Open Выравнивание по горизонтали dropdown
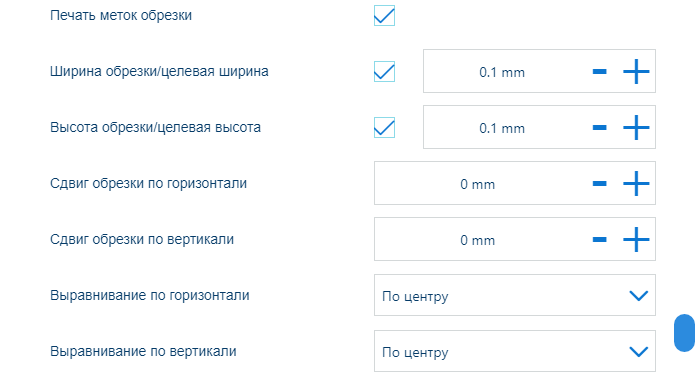Screen dimensions: 697x377 [515, 295]
